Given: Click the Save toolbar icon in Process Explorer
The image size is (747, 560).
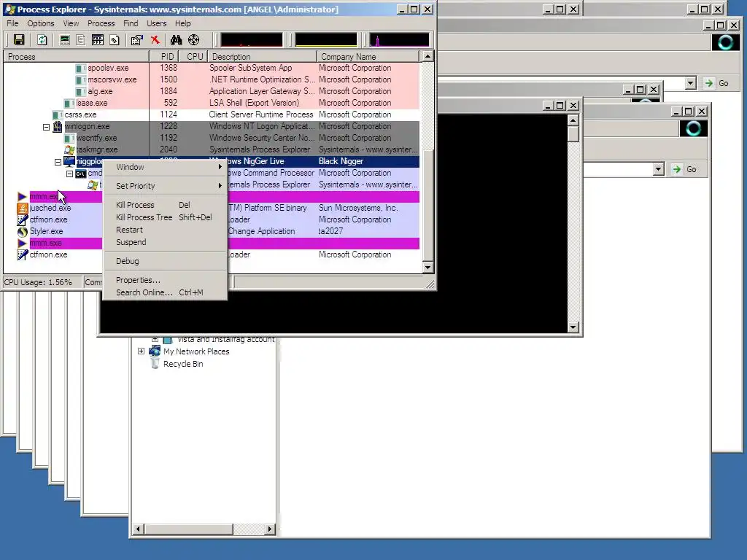Looking at the screenshot, I should (x=19, y=40).
